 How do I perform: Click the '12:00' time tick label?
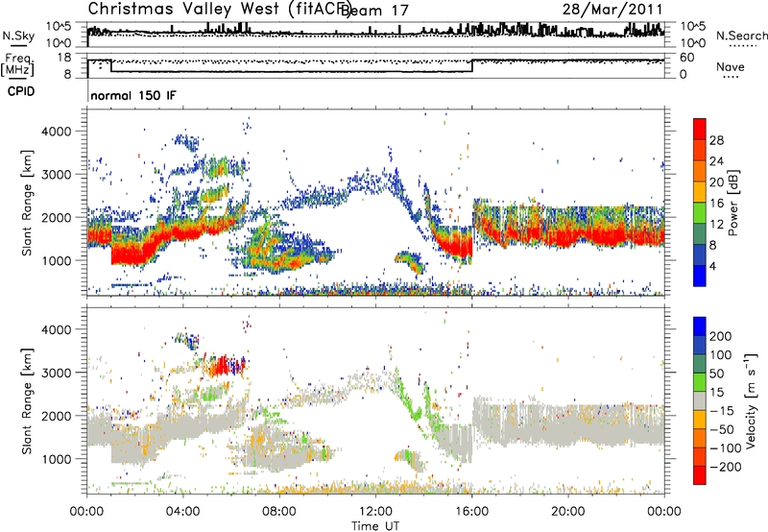coord(375,512)
